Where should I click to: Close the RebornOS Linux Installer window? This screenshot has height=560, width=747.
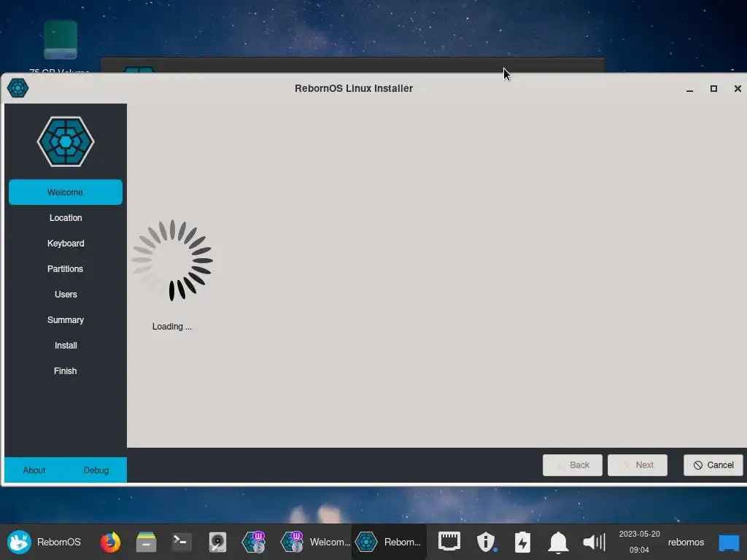pos(738,88)
